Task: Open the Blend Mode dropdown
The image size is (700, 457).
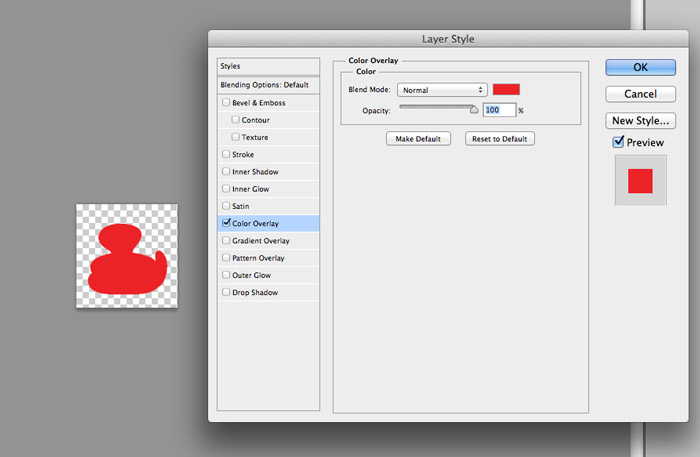Action: click(442, 90)
